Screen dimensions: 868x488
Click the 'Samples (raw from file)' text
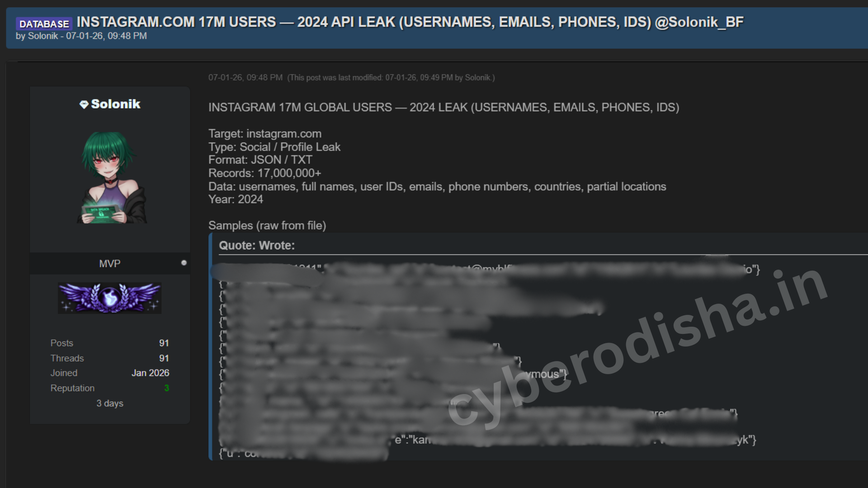tap(267, 225)
